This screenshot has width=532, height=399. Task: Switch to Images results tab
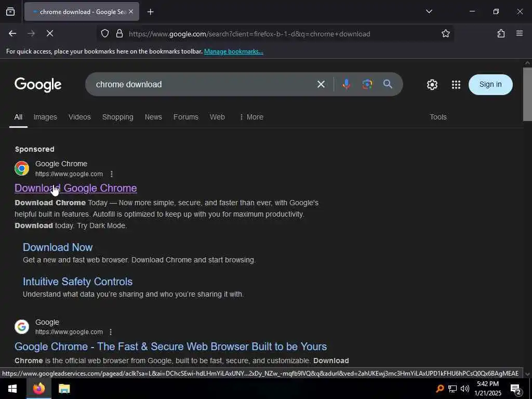coord(45,117)
